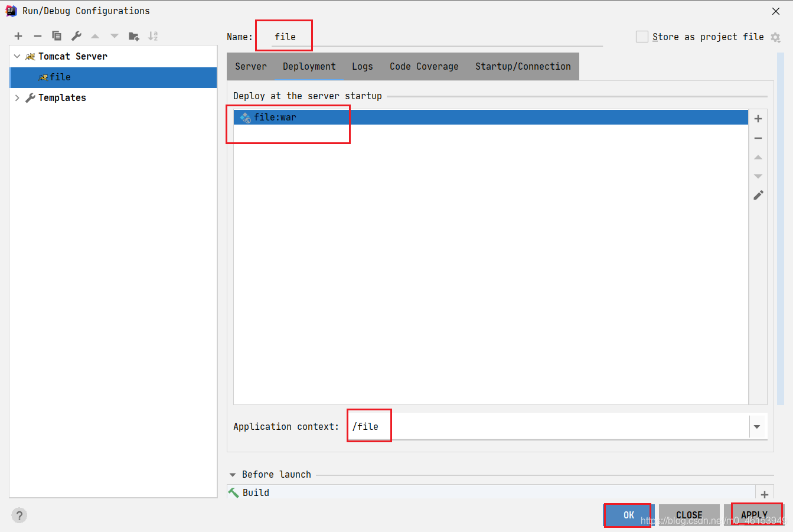
Task: Click APPLY to save changes
Action: (754, 515)
